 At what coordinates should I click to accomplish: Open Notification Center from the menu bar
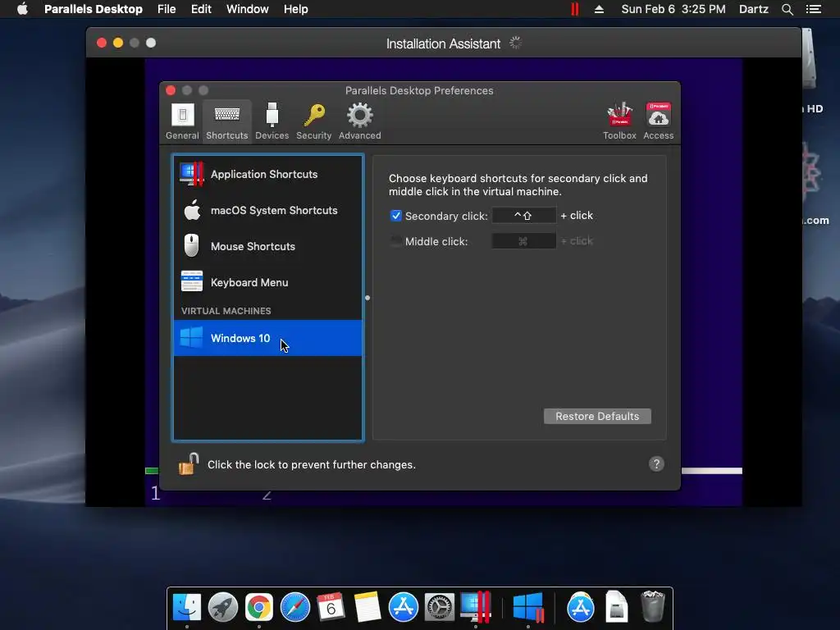(x=814, y=9)
